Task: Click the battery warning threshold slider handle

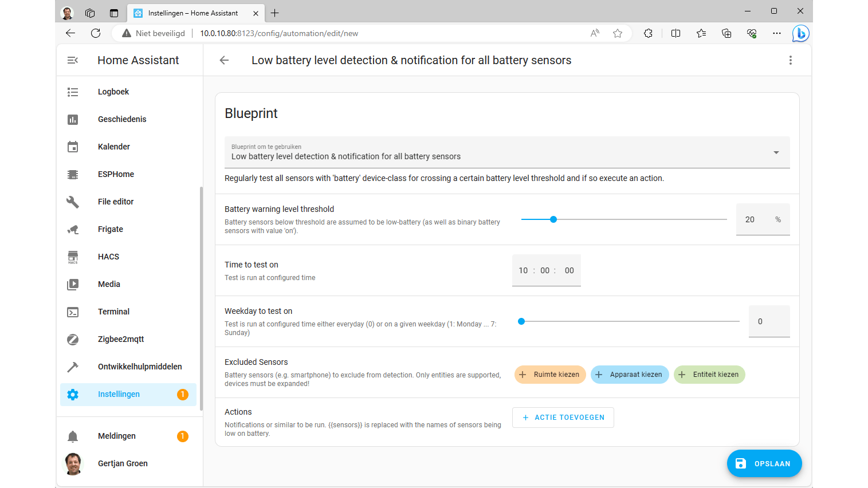Action: click(553, 219)
